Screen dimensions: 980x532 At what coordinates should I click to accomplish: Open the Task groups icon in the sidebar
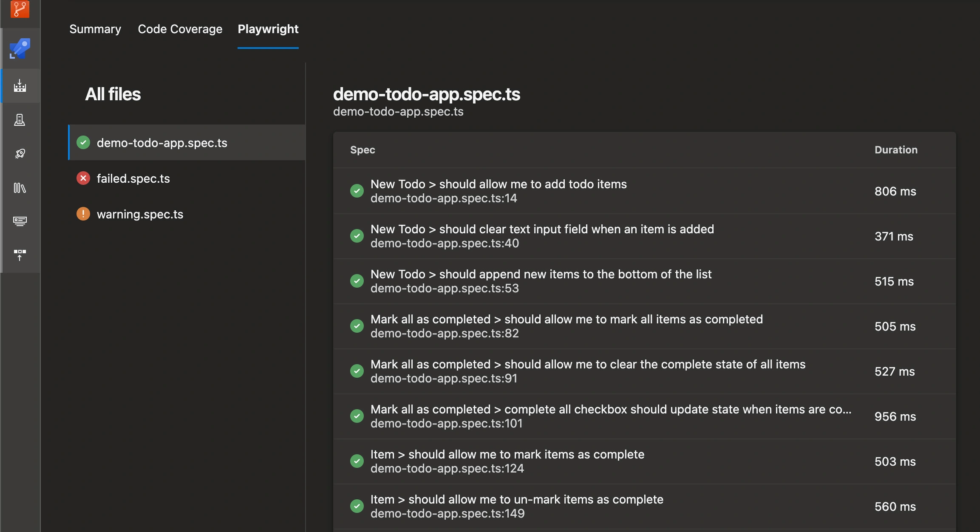[x=20, y=221]
